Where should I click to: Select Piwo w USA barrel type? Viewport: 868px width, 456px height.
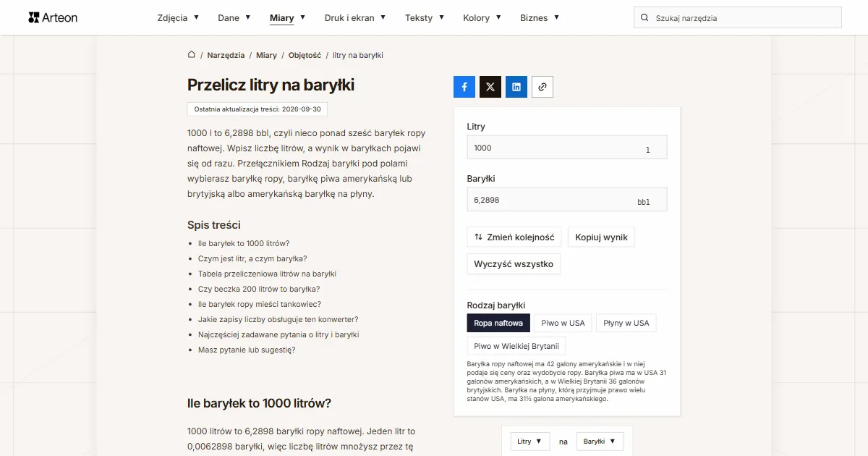click(563, 323)
